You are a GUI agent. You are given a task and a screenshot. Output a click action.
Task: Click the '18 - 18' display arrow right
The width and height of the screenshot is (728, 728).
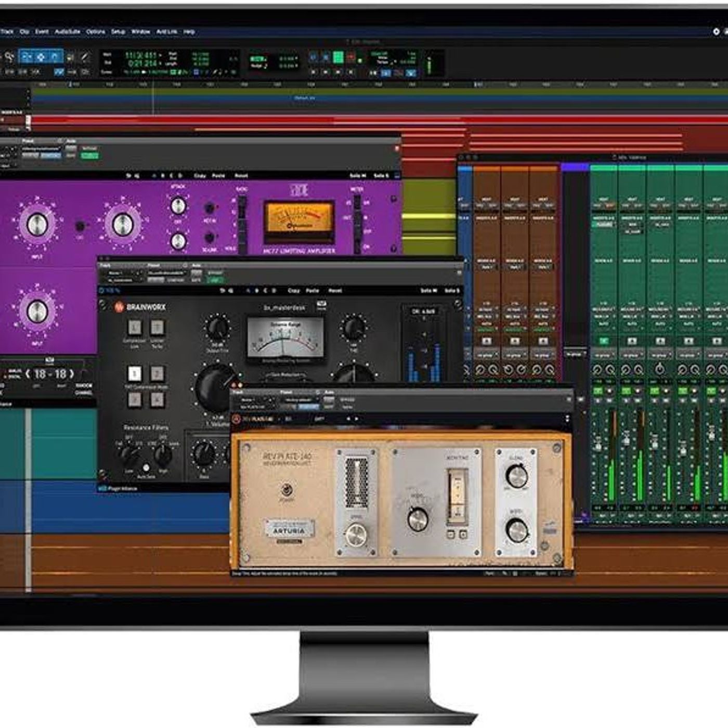click(x=71, y=374)
